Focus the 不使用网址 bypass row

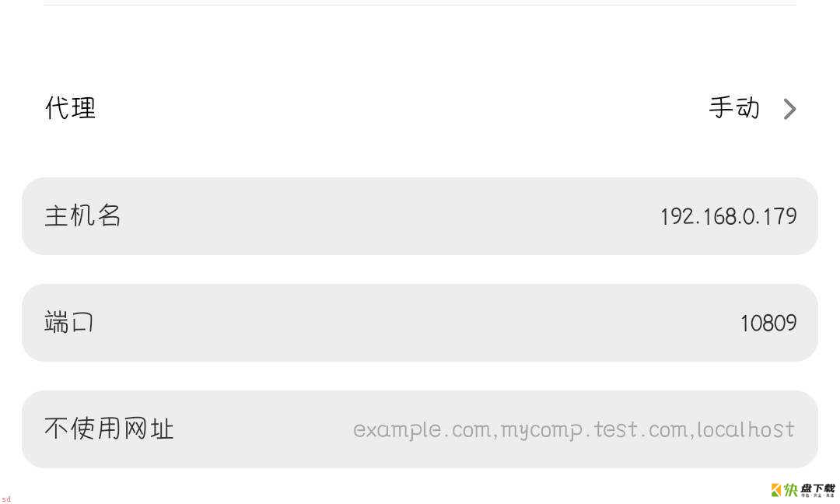(x=420, y=429)
